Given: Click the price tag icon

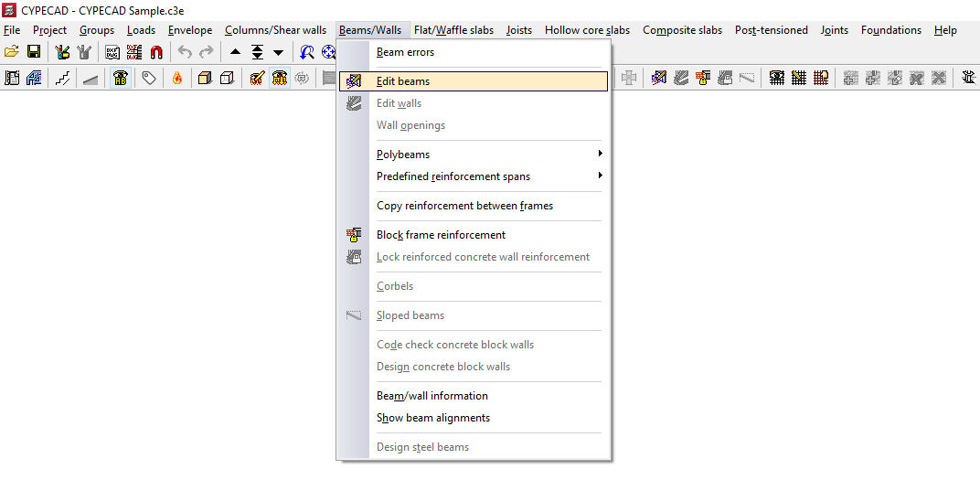Looking at the screenshot, I should (x=149, y=78).
